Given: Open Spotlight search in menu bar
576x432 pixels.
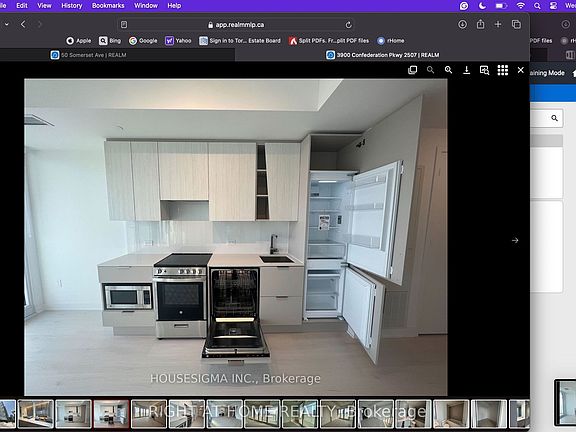Looking at the screenshot, I should (537, 6).
